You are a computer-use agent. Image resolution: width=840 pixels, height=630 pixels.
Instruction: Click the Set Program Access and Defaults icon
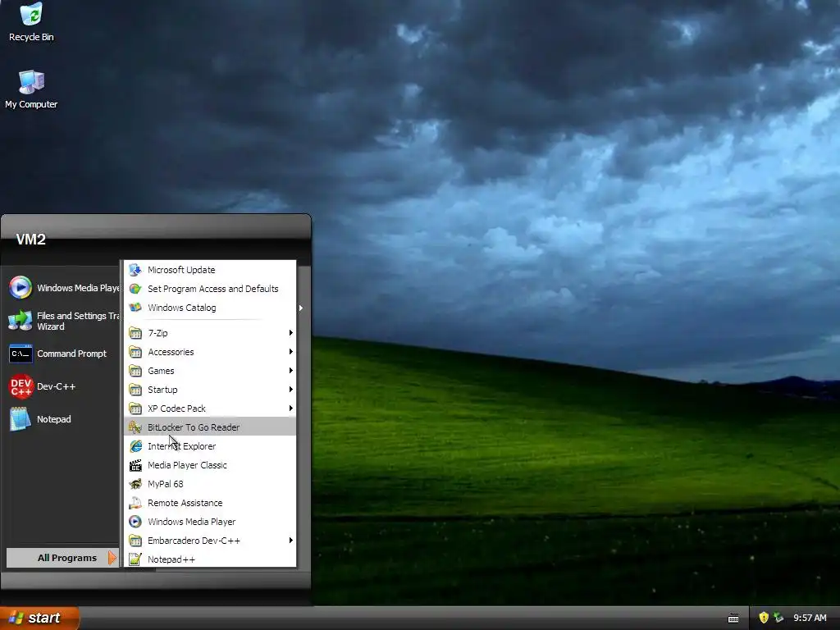(x=135, y=289)
